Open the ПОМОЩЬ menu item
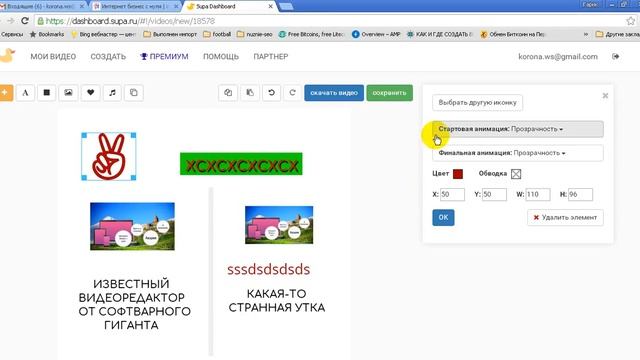Screen dimensions: 640x360 point(221,56)
